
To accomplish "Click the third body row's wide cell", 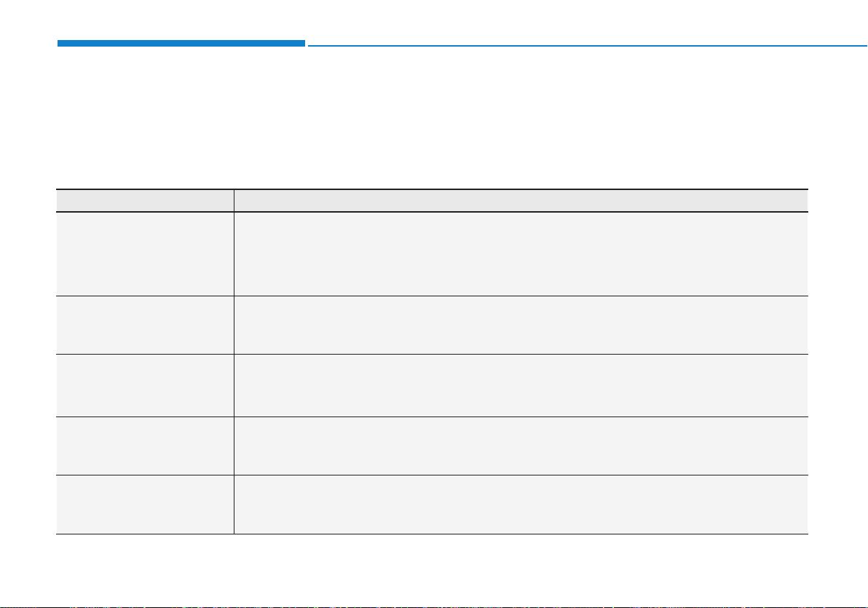I will tap(521, 385).
